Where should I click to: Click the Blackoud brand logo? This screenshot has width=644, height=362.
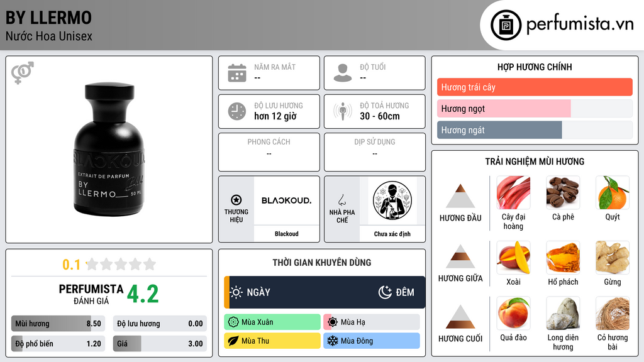coord(287,200)
